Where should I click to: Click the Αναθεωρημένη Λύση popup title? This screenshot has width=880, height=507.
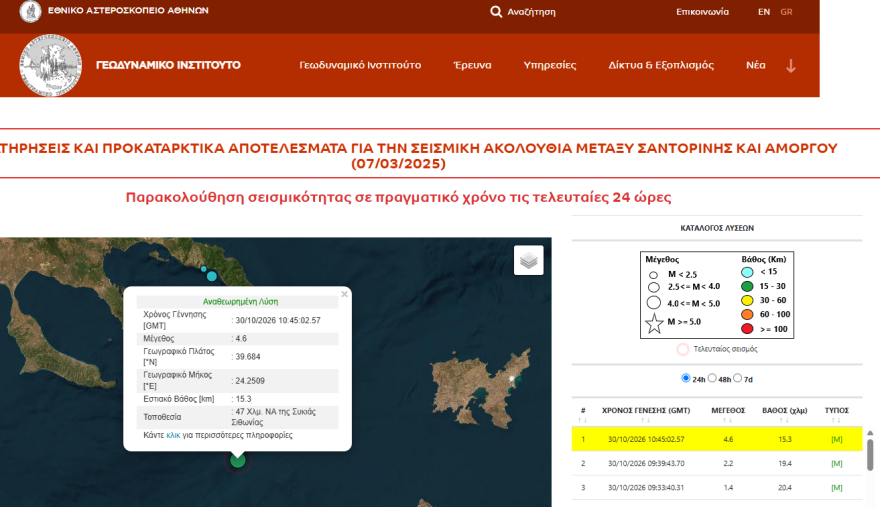pyautogui.click(x=240, y=302)
